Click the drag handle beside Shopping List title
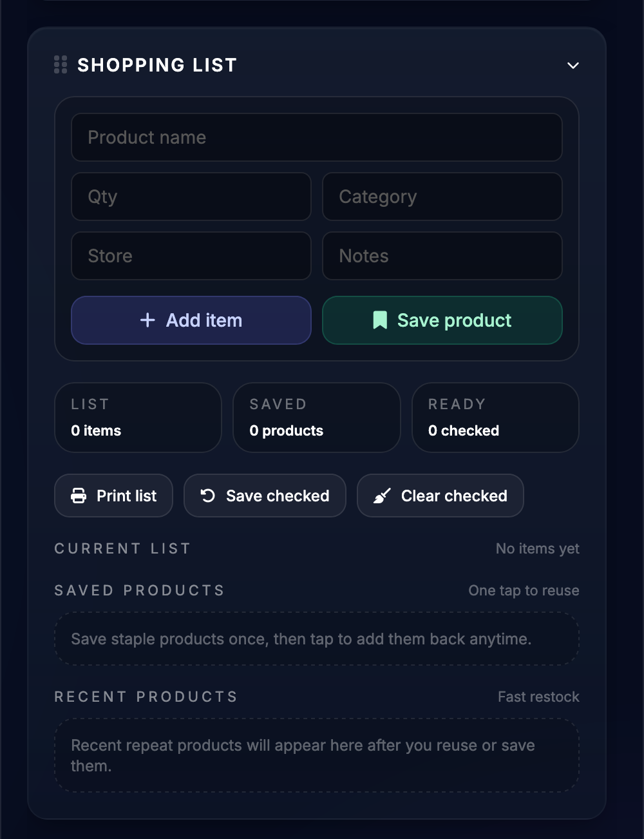 (61, 64)
